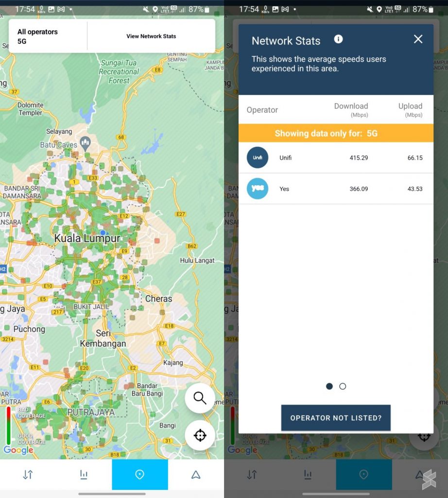
Task: Tap the Download (Mbps) column header
Action: [x=351, y=109]
